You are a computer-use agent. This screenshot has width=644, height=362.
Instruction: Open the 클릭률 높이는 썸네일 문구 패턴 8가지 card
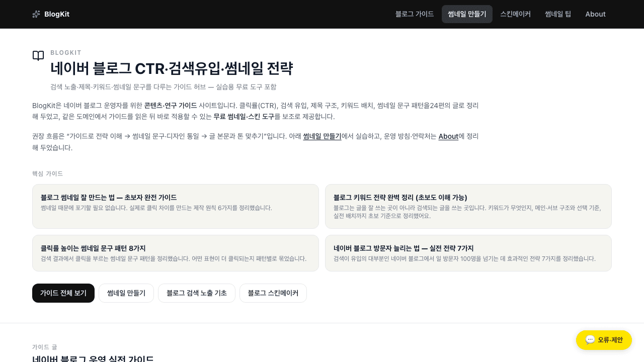pyautogui.click(x=176, y=253)
